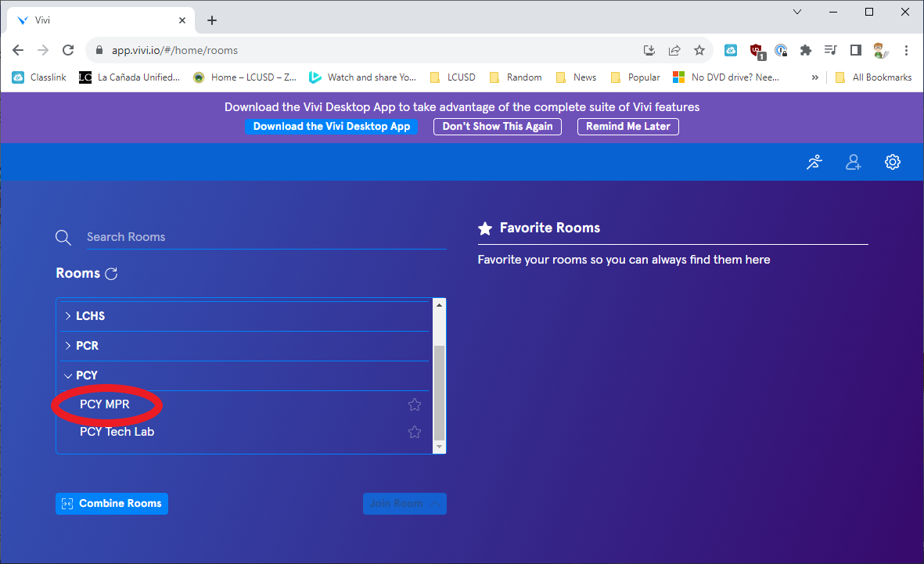Download the Vivi Desktop App
The height and width of the screenshot is (564, 924).
click(x=332, y=126)
